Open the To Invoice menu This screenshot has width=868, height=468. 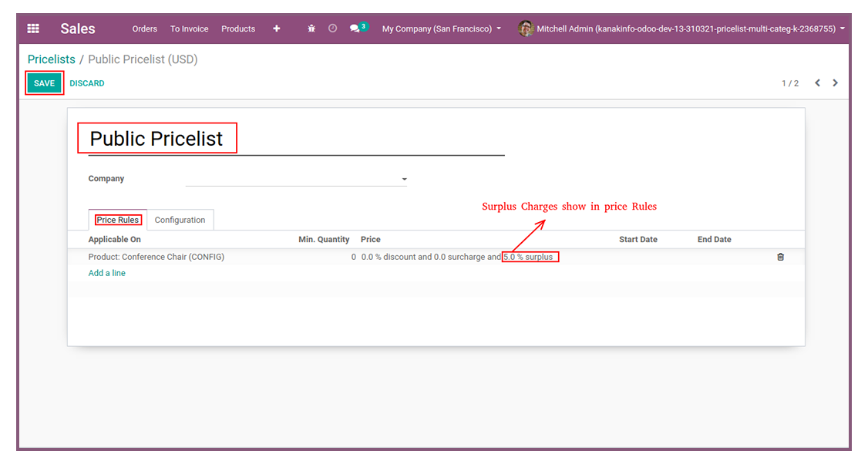tap(190, 29)
